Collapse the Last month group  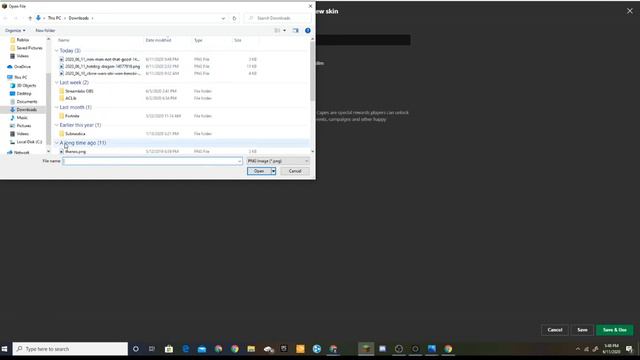pyautogui.click(x=56, y=107)
